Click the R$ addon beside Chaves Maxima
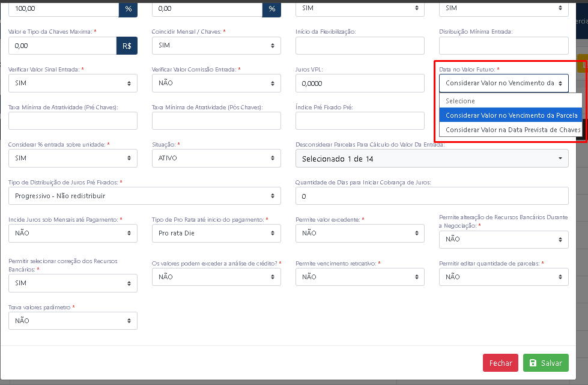 pos(127,46)
